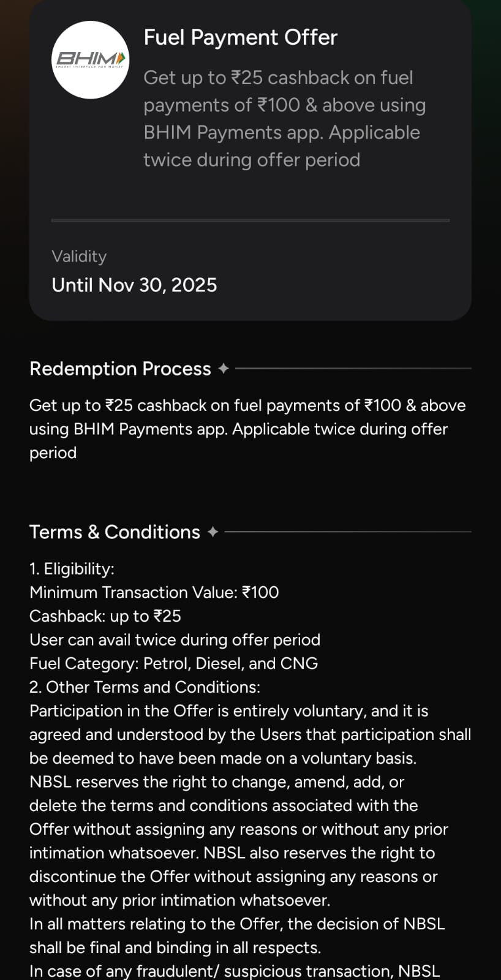Tap the Fuel Payment Offer title

coord(240,37)
